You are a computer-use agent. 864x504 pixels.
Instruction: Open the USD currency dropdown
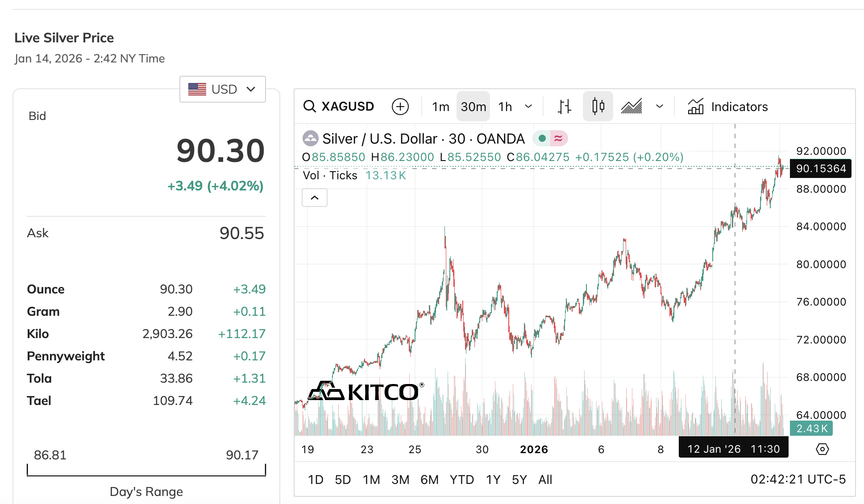point(222,89)
